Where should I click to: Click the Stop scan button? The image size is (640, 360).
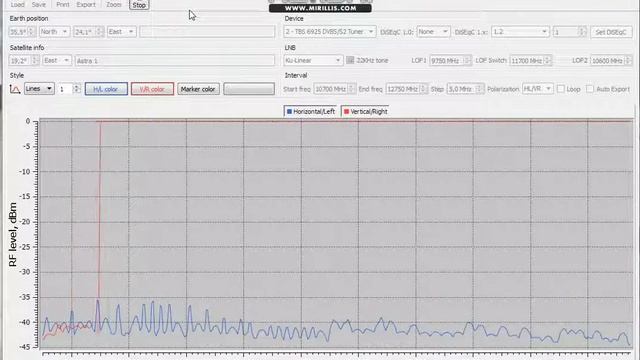pyautogui.click(x=139, y=5)
